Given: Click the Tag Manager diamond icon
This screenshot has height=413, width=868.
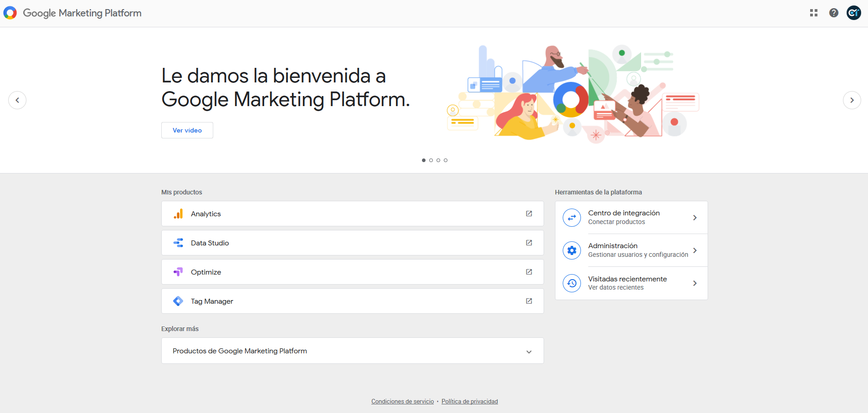Looking at the screenshot, I should (178, 301).
